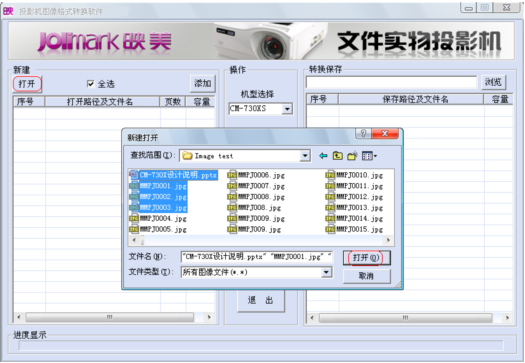Expand the 文件类型 所有图像文件 dropdown
The image size is (525, 363).
(326, 272)
